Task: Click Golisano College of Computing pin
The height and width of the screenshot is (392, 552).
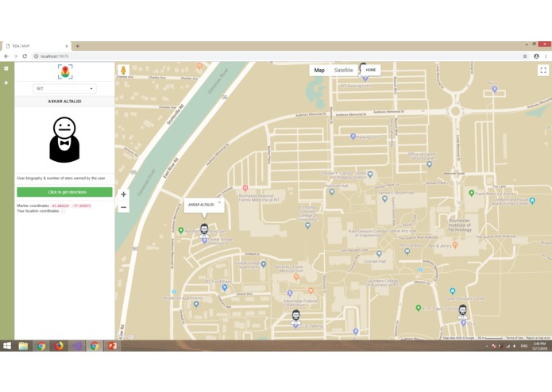Action: pyautogui.click(x=307, y=225)
